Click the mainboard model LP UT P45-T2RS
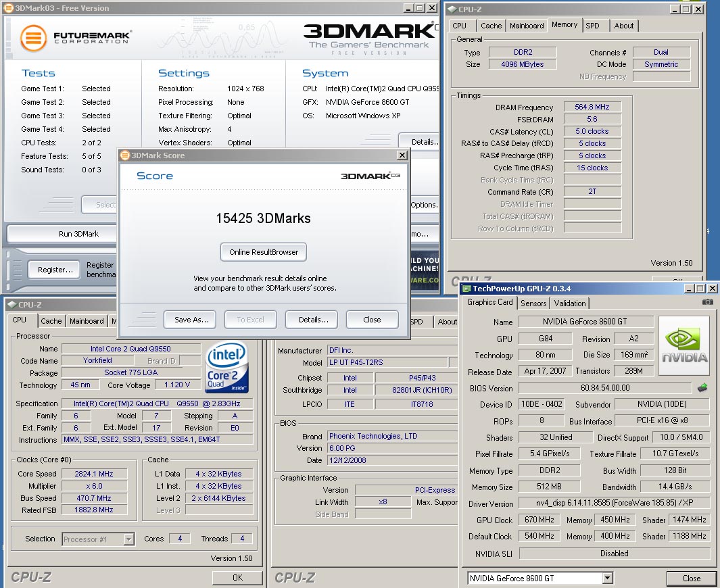Image resolution: width=720 pixels, height=588 pixels. (387, 362)
